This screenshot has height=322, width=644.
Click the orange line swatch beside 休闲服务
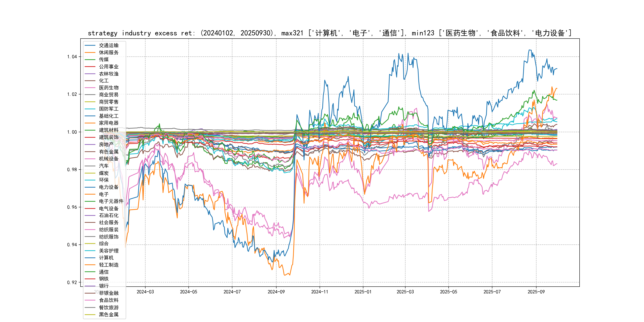click(x=90, y=52)
